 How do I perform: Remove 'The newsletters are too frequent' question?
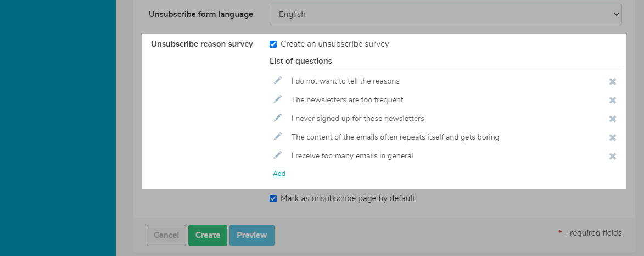(613, 100)
